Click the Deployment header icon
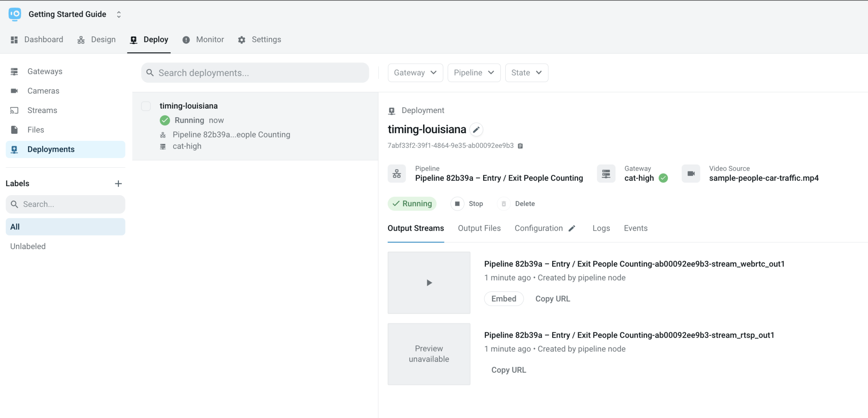This screenshot has width=868, height=418. click(392, 111)
